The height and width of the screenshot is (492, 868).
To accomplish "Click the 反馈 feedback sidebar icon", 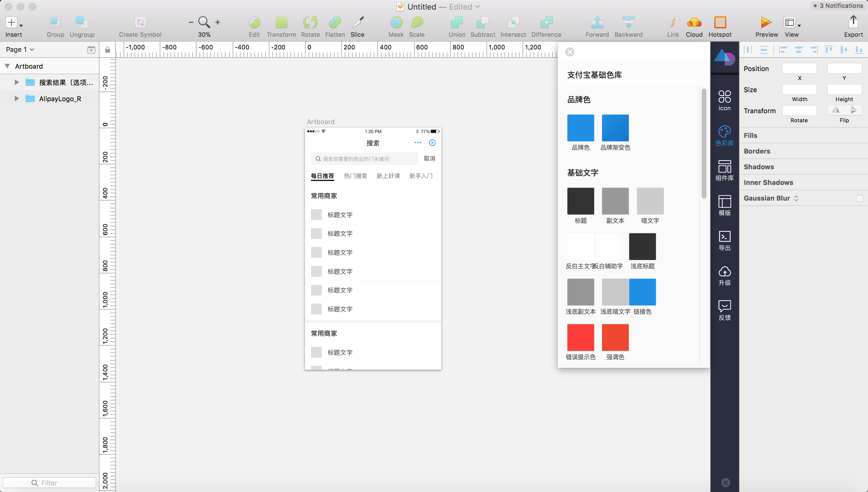I will pos(724,310).
